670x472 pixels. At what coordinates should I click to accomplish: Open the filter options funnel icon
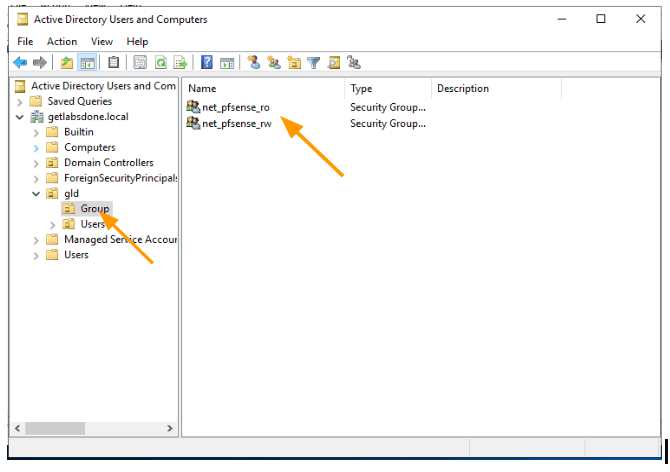coord(314,63)
